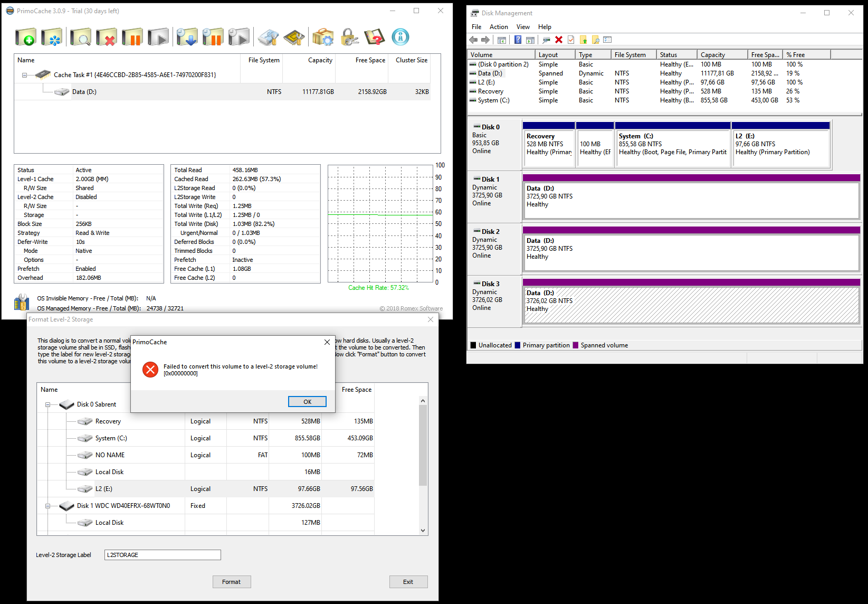Collapse Disk 1 WDC WD40EFRX tree node
868x604 pixels.
(47, 506)
